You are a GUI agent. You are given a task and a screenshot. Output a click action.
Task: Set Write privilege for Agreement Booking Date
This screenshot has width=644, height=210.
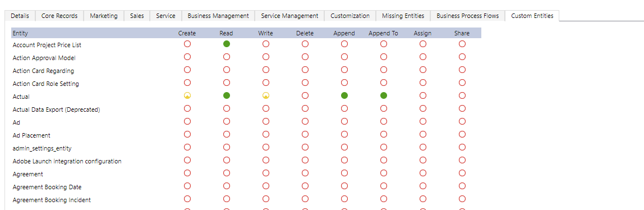(x=266, y=186)
